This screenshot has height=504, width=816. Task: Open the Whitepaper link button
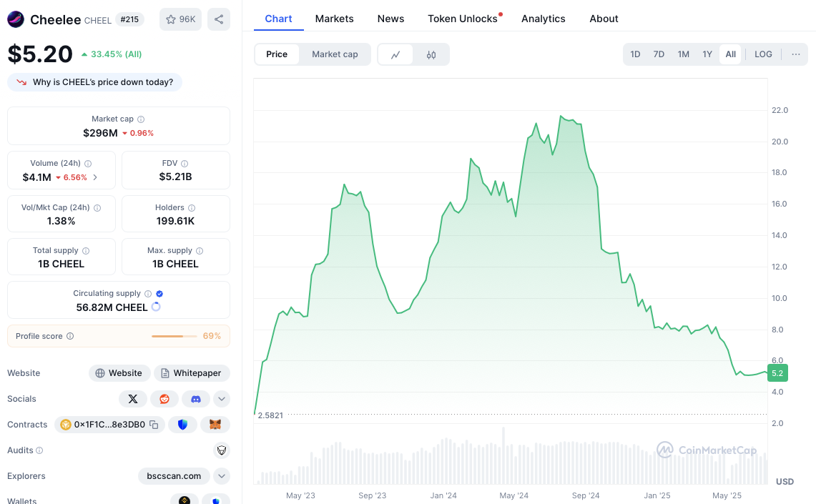(192, 373)
